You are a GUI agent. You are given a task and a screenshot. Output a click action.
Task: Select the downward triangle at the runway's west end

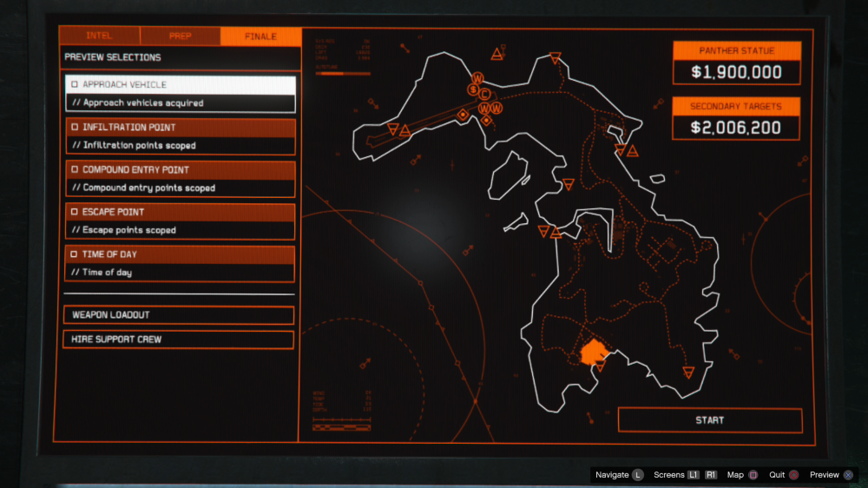393,129
